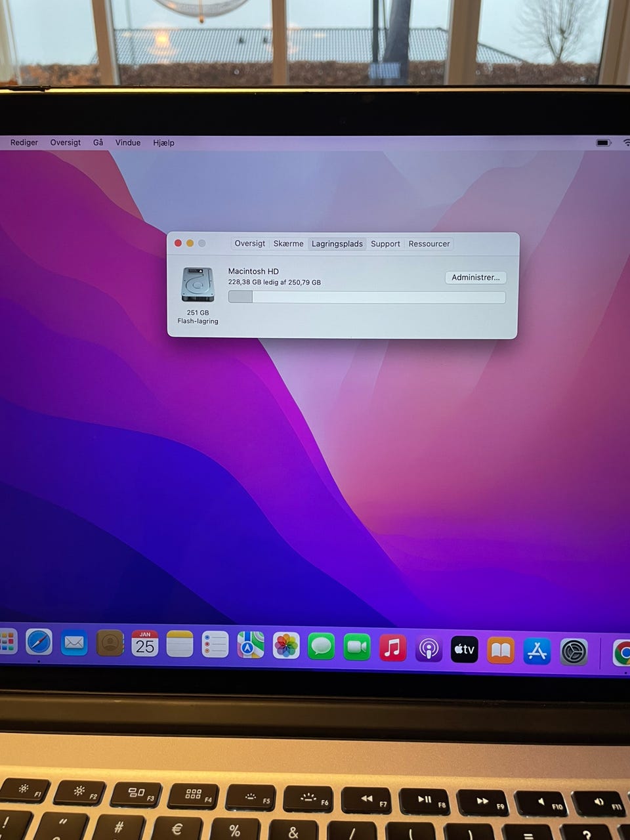Open the Ressourcer tab
Screen dimensions: 630x840
pos(429,243)
